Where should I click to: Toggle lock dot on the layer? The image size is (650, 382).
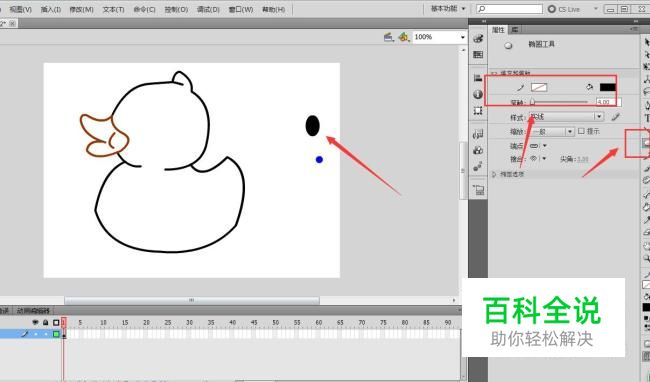click(46, 334)
